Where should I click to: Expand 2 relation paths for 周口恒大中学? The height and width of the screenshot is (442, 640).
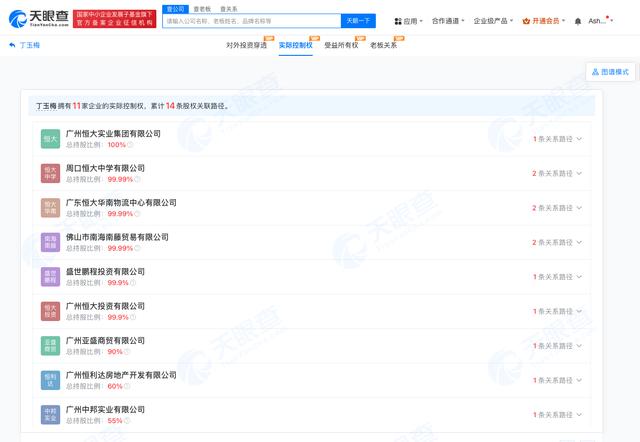(557, 173)
